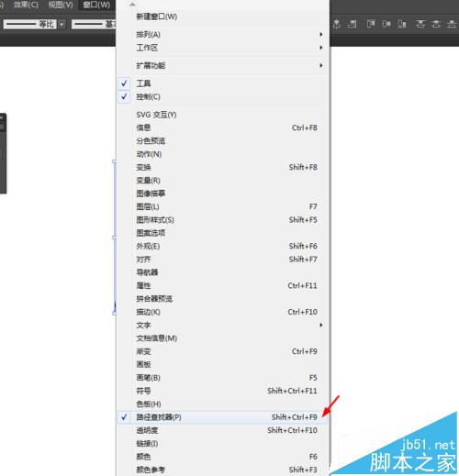Image resolution: width=459 pixels, height=476 pixels.
Task: Expand the 文字 submenu
Action: tap(223, 325)
